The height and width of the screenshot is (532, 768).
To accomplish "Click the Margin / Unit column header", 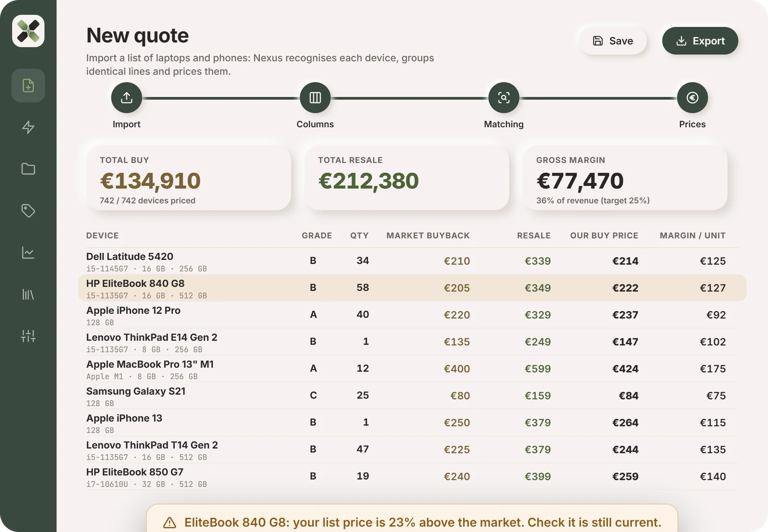I will click(693, 236).
